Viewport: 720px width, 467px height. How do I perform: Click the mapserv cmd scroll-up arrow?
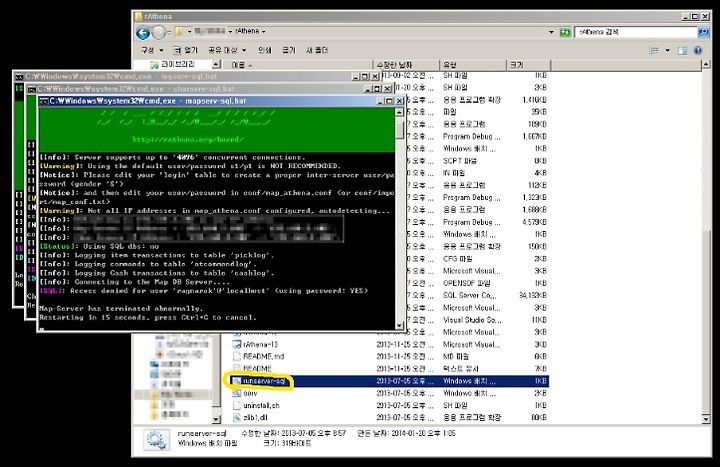pyautogui.click(x=399, y=112)
